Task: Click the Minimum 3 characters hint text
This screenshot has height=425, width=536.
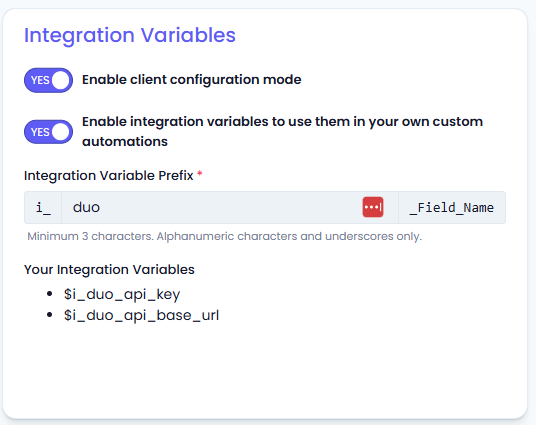Action: pos(225,236)
